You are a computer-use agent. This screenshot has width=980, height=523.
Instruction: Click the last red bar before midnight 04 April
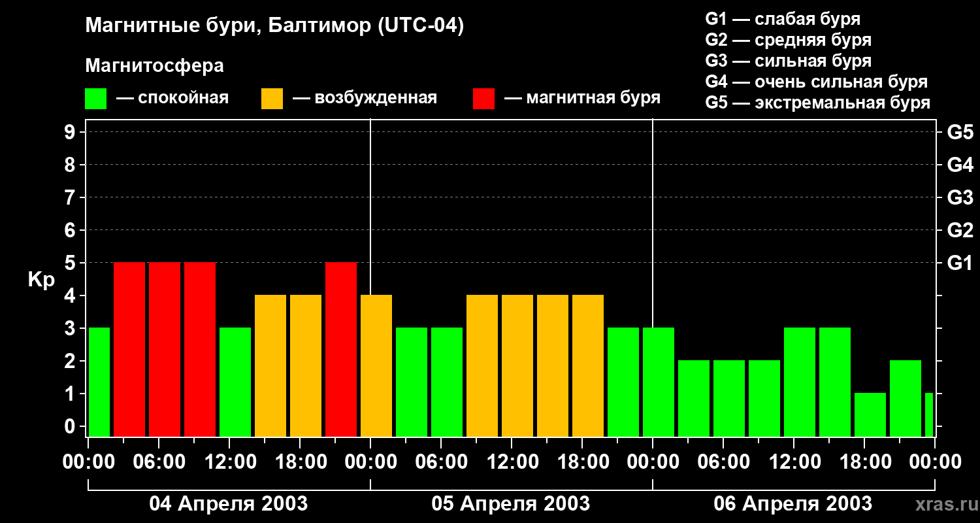point(341,349)
